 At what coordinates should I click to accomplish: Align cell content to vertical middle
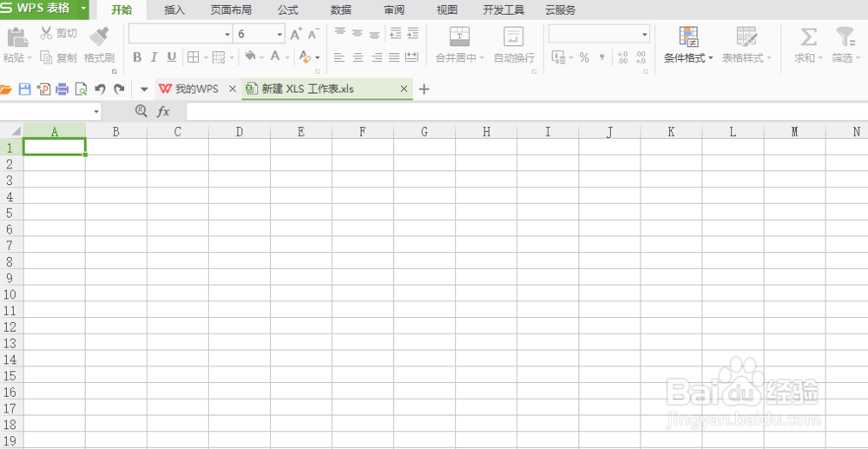pyautogui.click(x=358, y=33)
